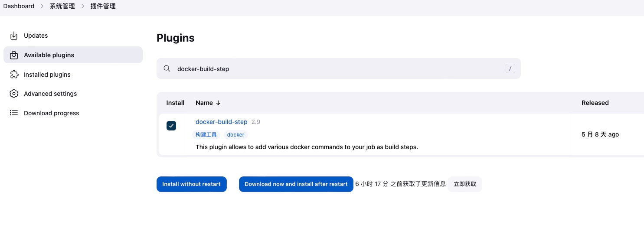Viewport: 644px width, 228px height.
Task: Click Download now and install after restart
Action: (296, 184)
